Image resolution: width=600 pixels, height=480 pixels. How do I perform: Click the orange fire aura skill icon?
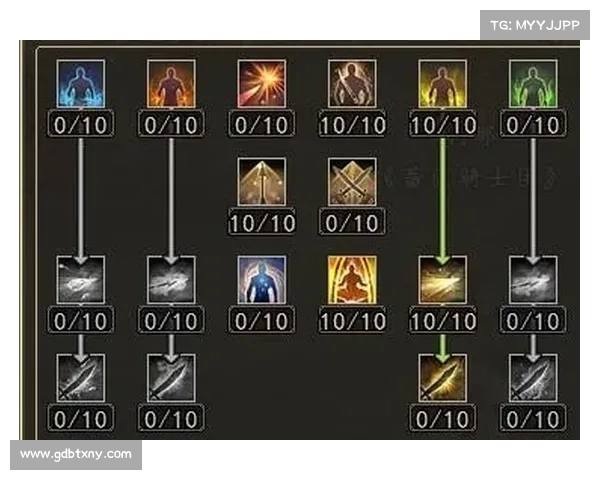pyautogui.click(x=171, y=84)
